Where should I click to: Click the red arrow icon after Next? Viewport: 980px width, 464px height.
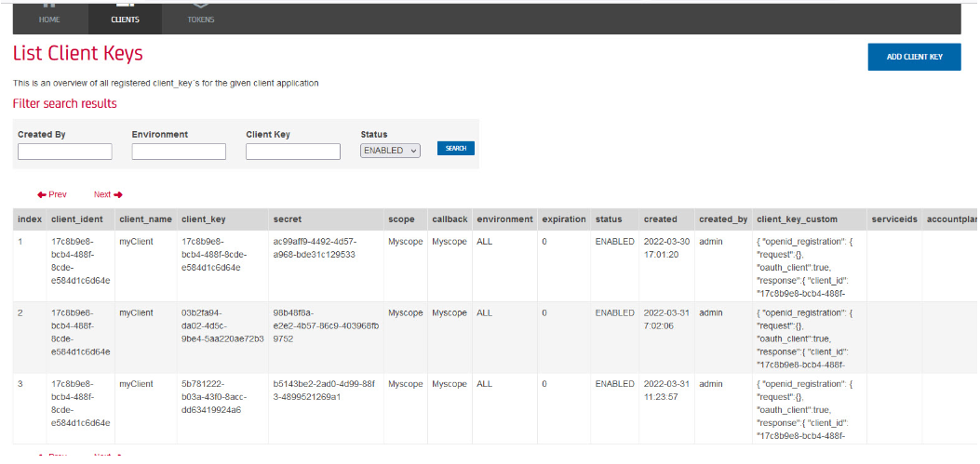118,194
